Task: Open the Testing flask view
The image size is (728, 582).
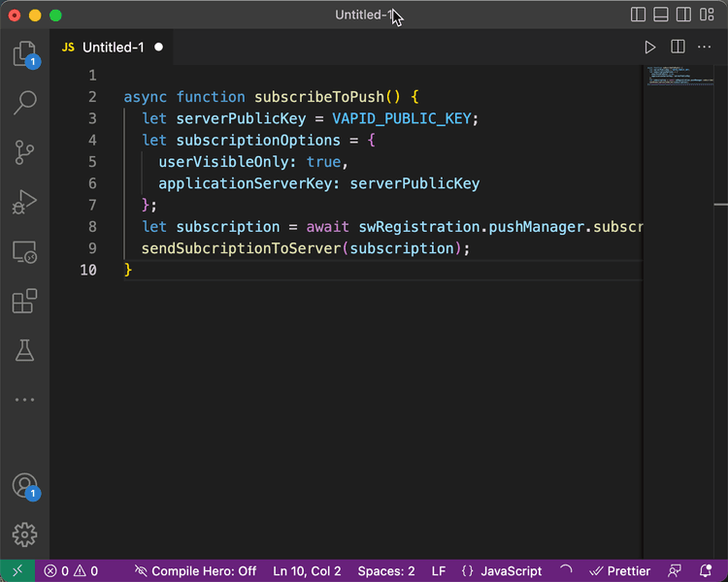Action: 24,350
